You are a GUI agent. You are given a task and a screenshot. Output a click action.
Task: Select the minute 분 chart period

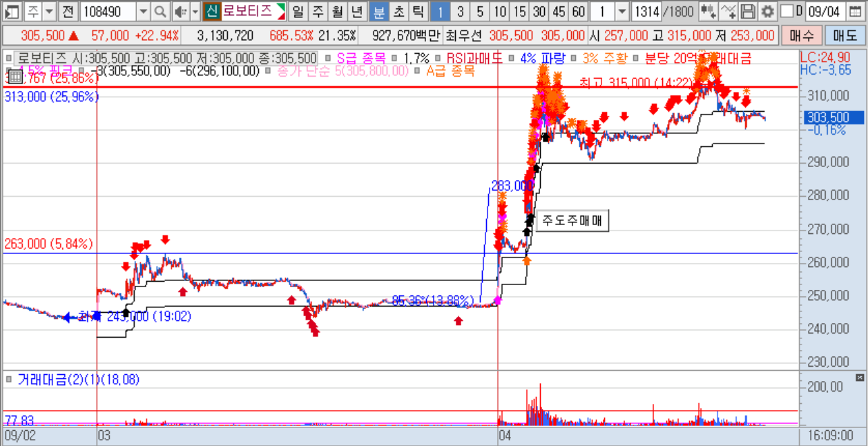378,11
